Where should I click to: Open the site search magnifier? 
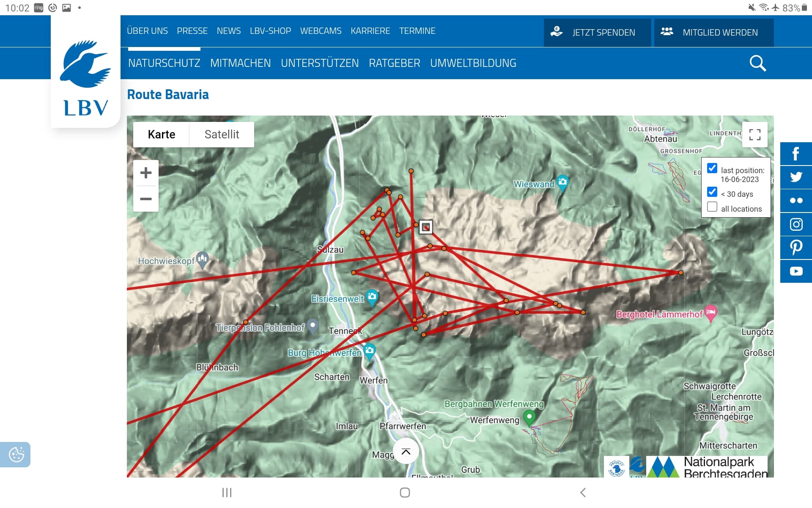757,63
